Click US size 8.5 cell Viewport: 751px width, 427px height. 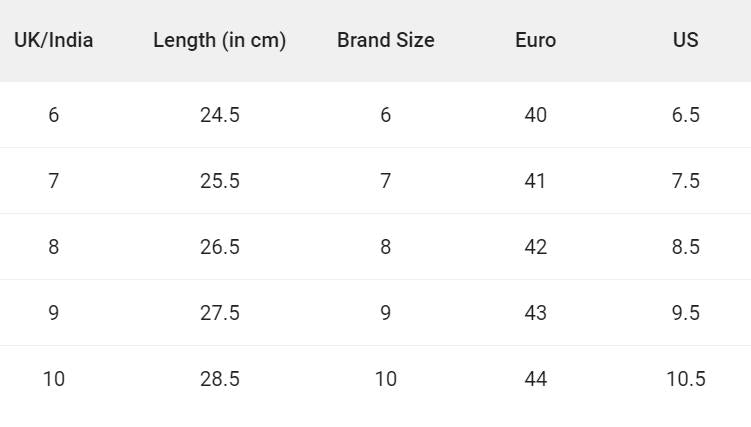[x=685, y=247]
